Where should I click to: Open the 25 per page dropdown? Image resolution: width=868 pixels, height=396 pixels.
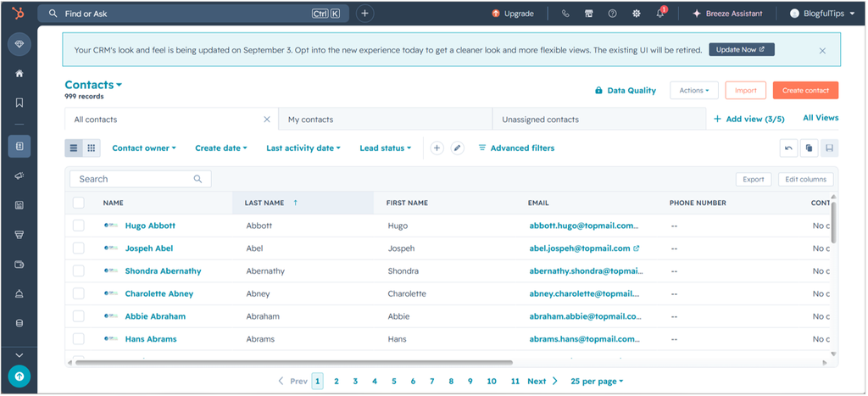597,381
